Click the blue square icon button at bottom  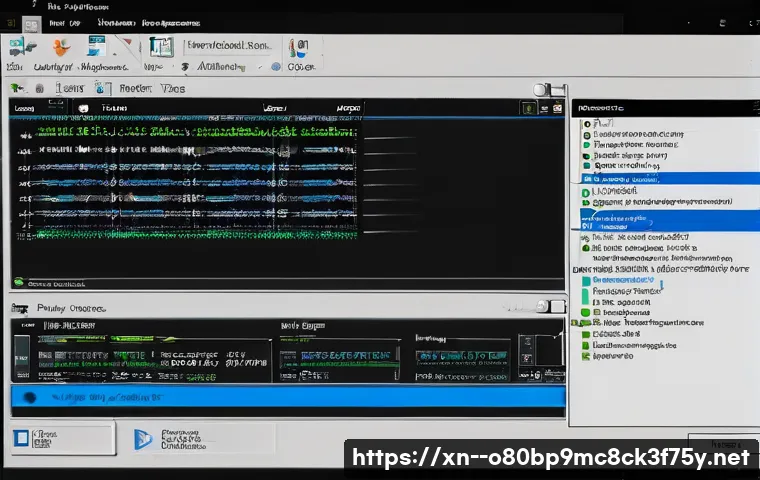21,438
